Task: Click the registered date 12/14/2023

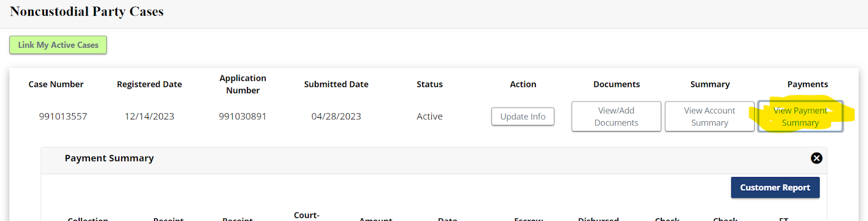Action: point(149,117)
